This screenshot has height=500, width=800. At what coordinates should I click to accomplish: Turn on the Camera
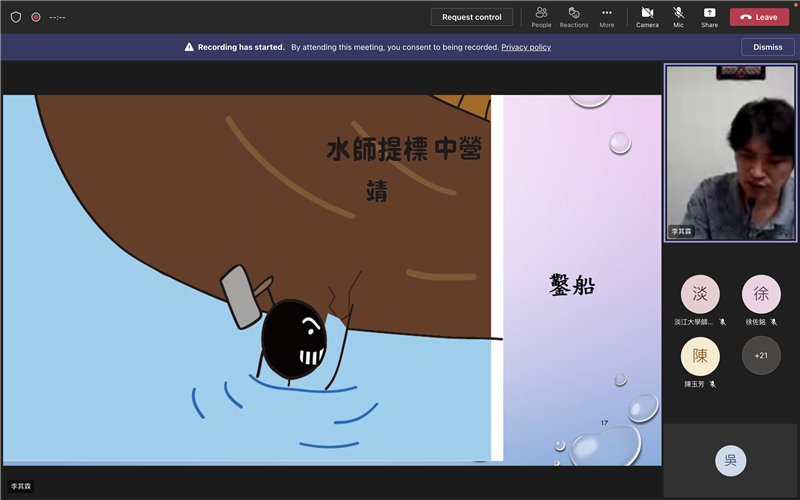(647, 16)
